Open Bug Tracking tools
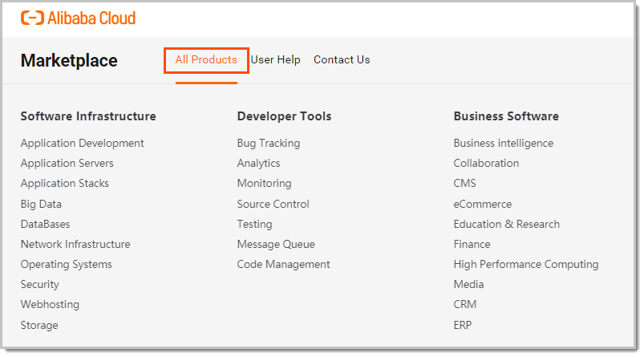Screen dimensions: 644x357 pos(268,144)
